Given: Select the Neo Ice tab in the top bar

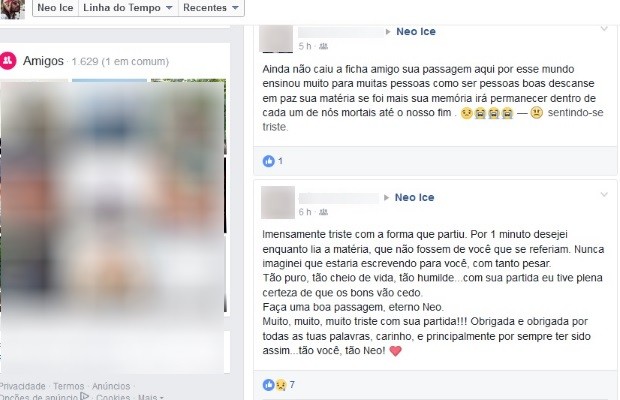Looking at the screenshot, I should pyautogui.click(x=55, y=8).
